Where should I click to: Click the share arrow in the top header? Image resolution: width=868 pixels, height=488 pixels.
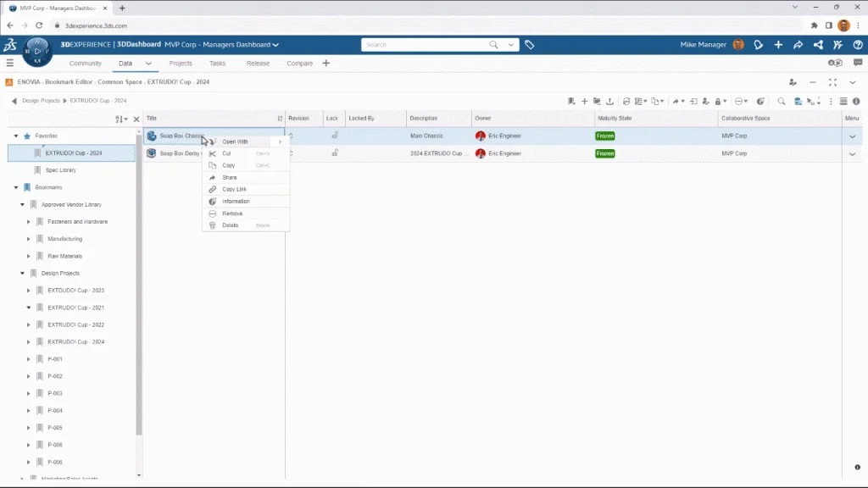[798, 45]
